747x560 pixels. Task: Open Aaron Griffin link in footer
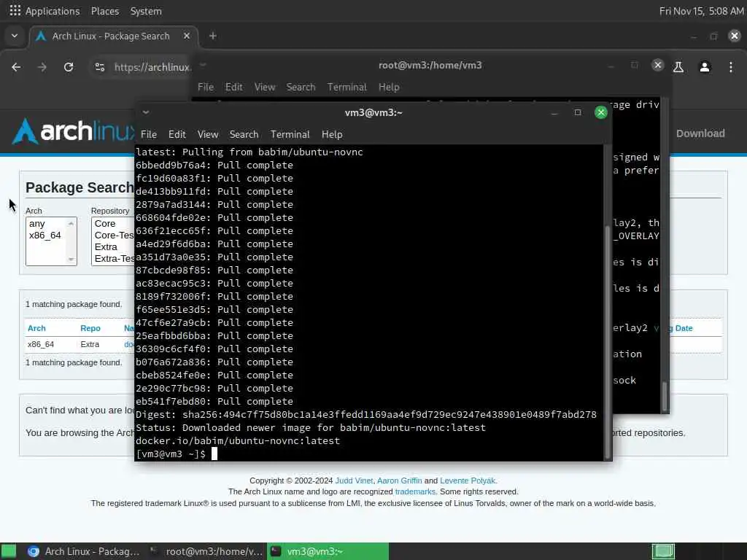tap(399, 481)
